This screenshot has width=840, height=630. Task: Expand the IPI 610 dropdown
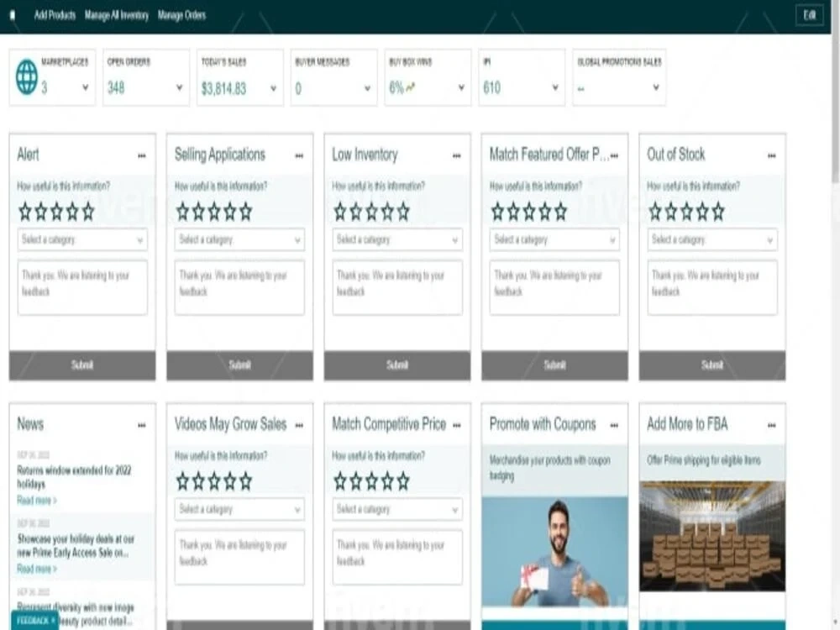[555, 87]
